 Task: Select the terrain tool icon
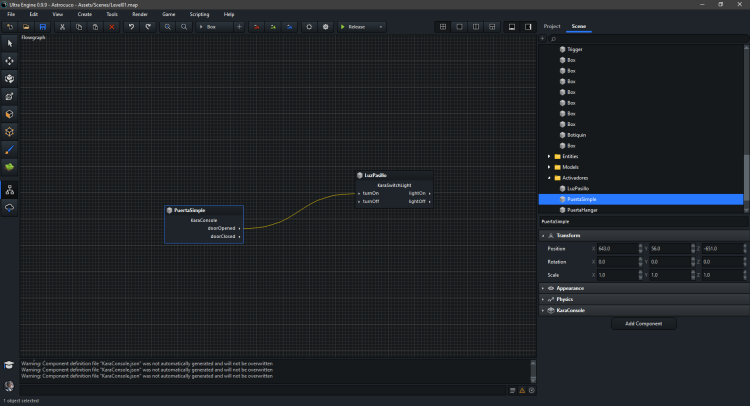(x=10, y=166)
